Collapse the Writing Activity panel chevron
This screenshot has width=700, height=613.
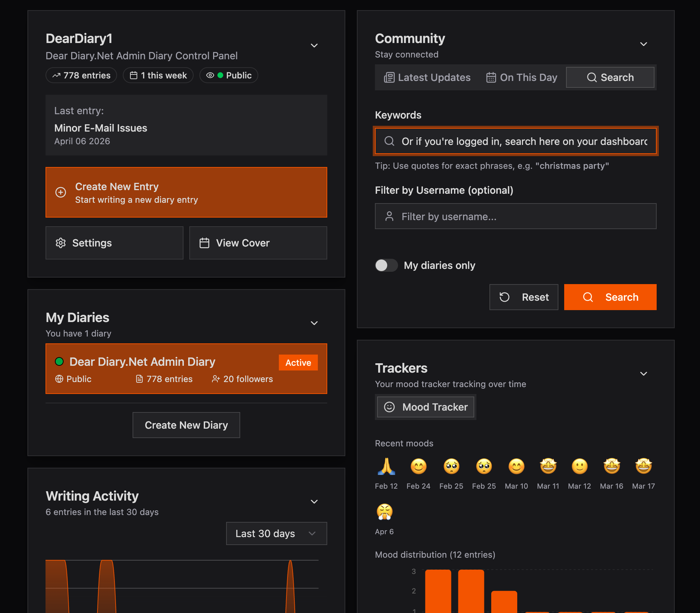pyautogui.click(x=314, y=502)
